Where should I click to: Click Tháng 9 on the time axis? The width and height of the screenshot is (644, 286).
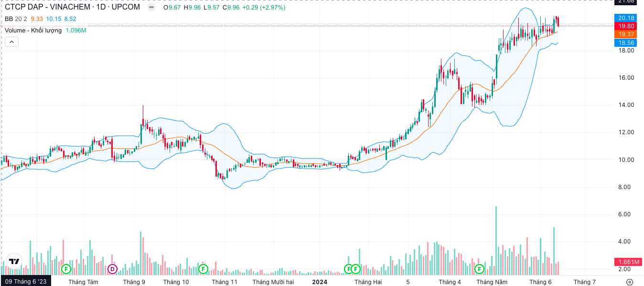click(x=134, y=282)
